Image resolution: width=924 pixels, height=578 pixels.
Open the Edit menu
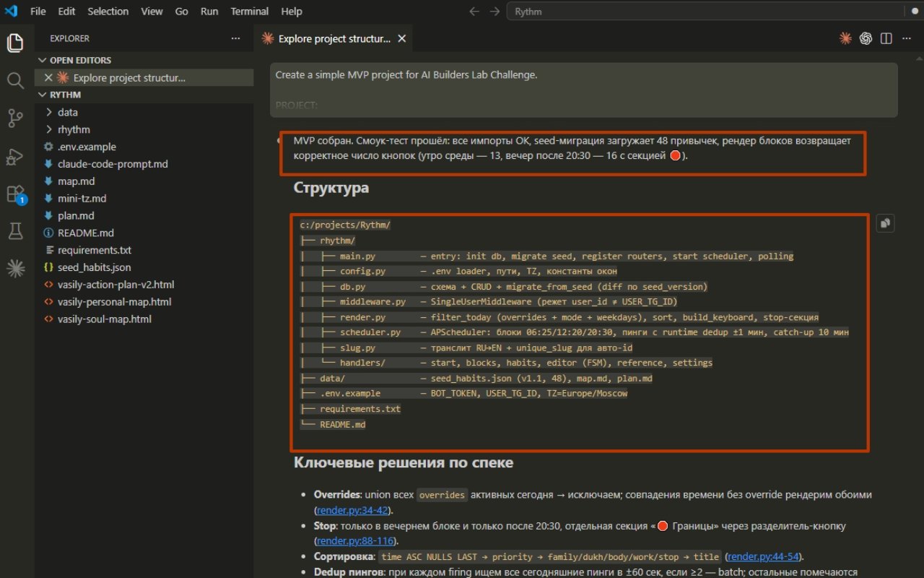(x=66, y=12)
